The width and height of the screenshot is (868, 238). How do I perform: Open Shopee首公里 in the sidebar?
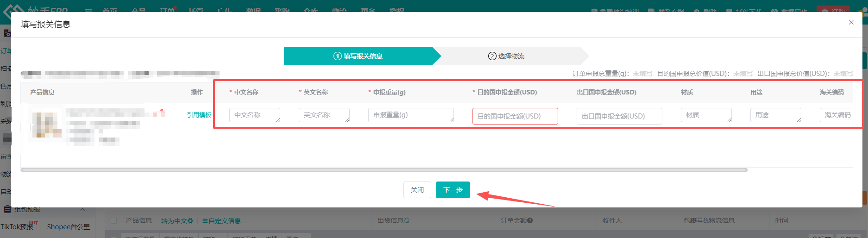pos(69,227)
